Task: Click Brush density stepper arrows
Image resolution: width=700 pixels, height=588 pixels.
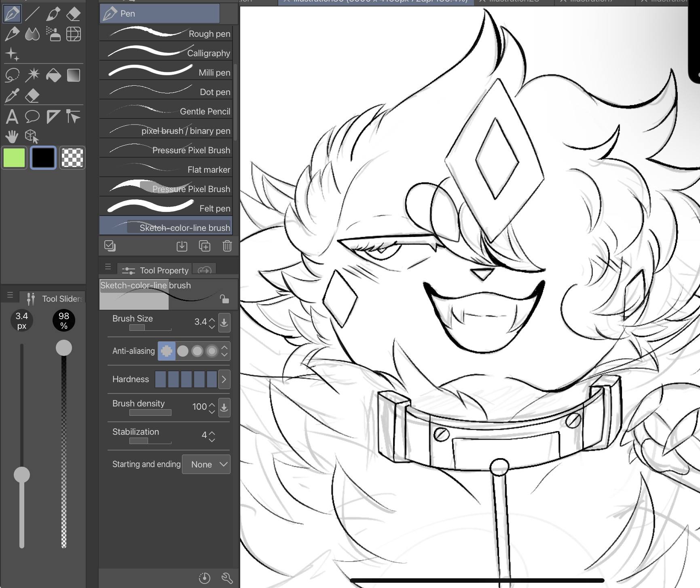Action: point(212,408)
